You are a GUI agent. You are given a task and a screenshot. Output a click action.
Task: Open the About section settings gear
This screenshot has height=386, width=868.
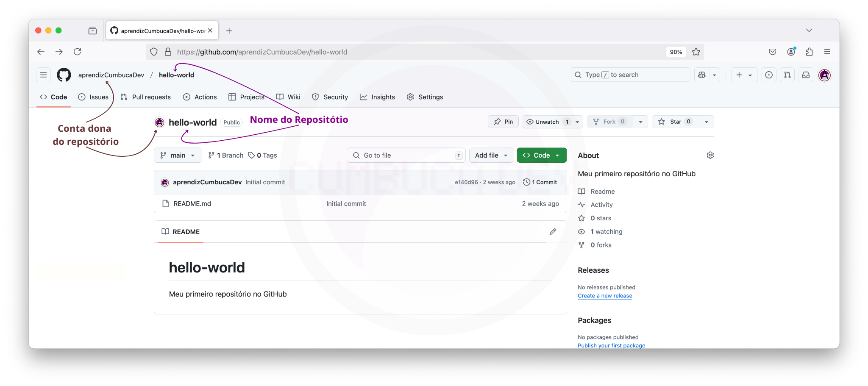coord(710,155)
